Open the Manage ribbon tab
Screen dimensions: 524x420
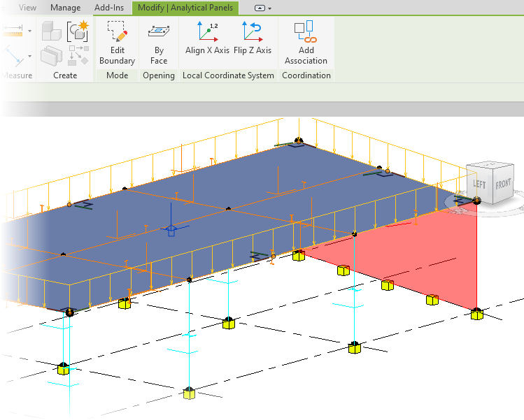click(65, 8)
